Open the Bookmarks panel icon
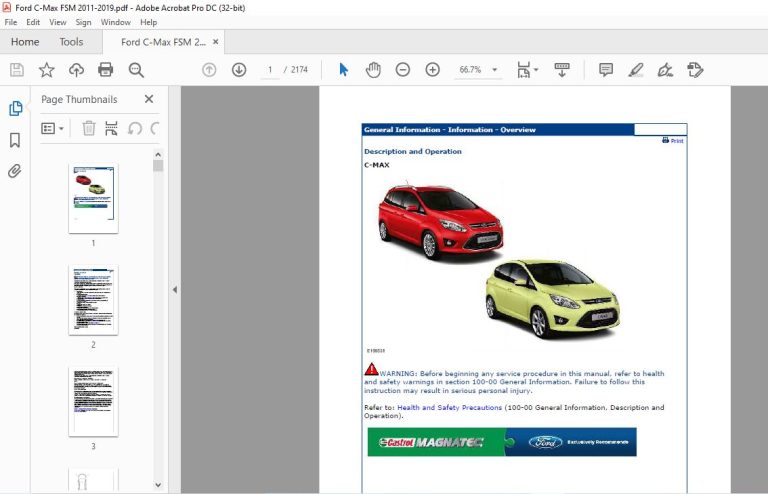The height and width of the screenshot is (494, 768). (x=15, y=141)
